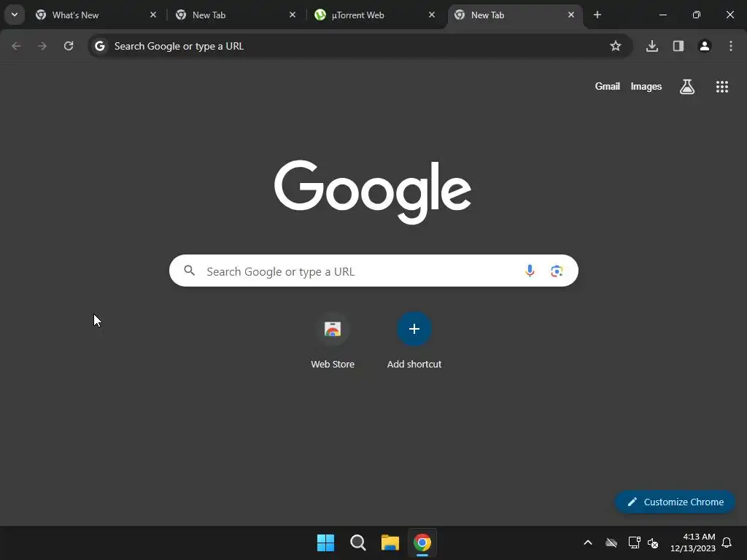This screenshot has width=747, height=560.
Task: Open Chrome three-dot menu
Action: [731, 46]
